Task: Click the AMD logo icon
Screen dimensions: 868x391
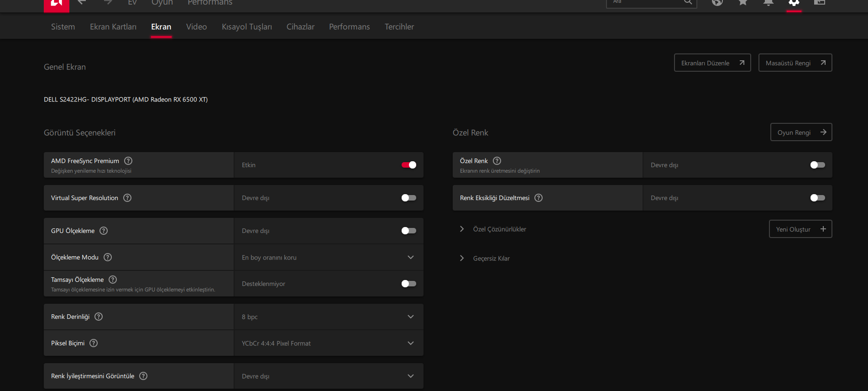Action: click(x=56, y=4)
